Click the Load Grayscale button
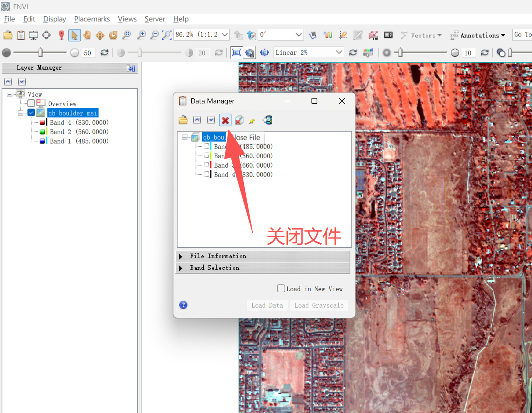 pyautogui.click(x=319, y=305)
